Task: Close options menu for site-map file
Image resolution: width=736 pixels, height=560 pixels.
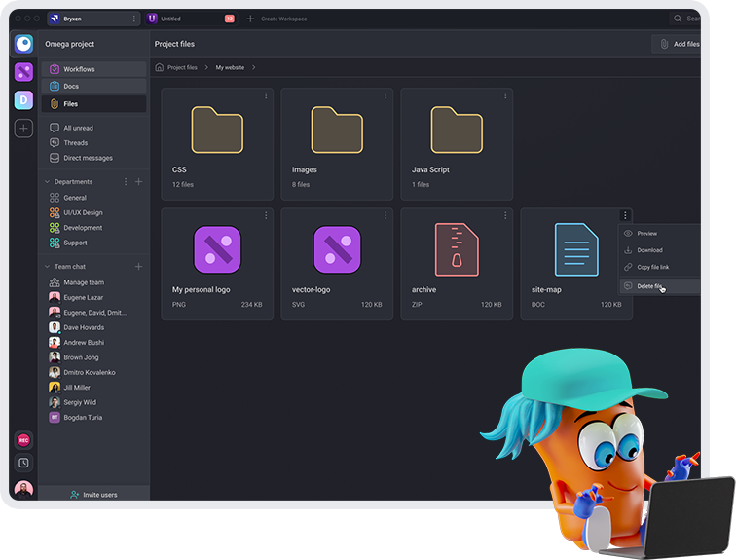Action: point(625,215)
